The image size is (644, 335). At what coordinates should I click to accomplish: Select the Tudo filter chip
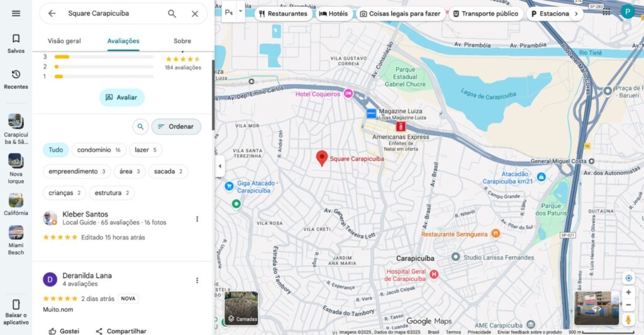tap(56, 150)
